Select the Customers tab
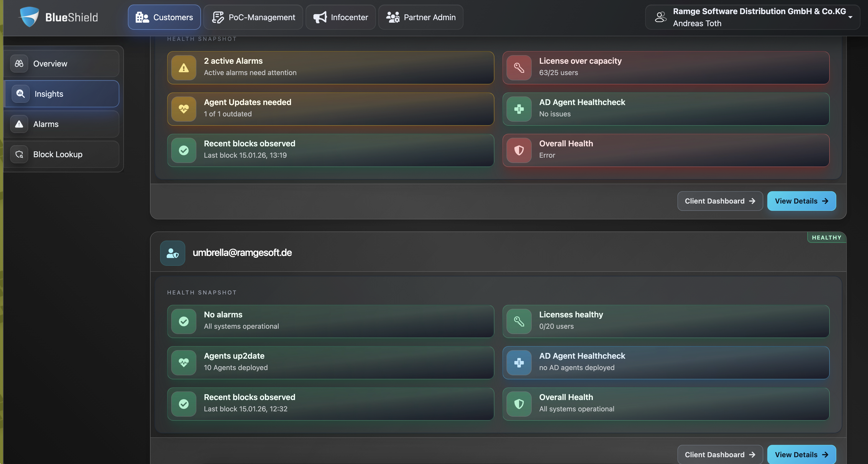 (x=164, y=17)
